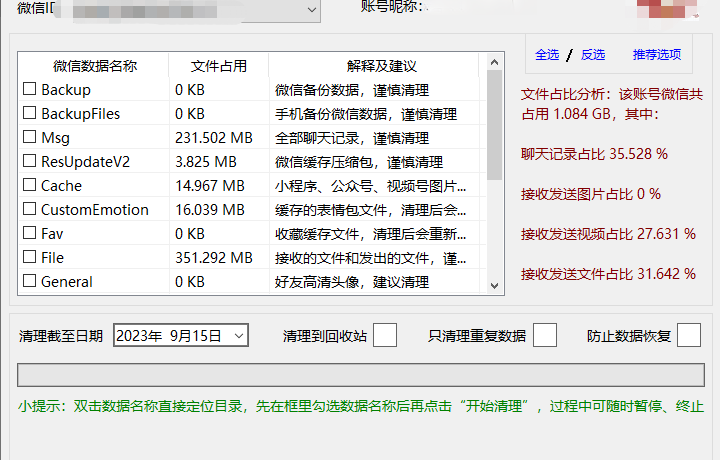Check the Msg data checkbox

coord(29,137)
